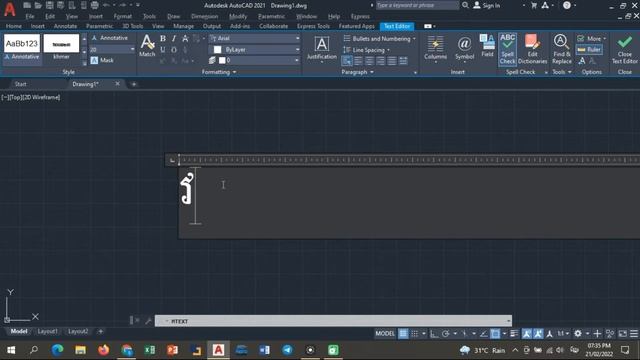Switch to Layout1 tab
Viewport: 640px width, 360px height.
click(x=47, y=331)
